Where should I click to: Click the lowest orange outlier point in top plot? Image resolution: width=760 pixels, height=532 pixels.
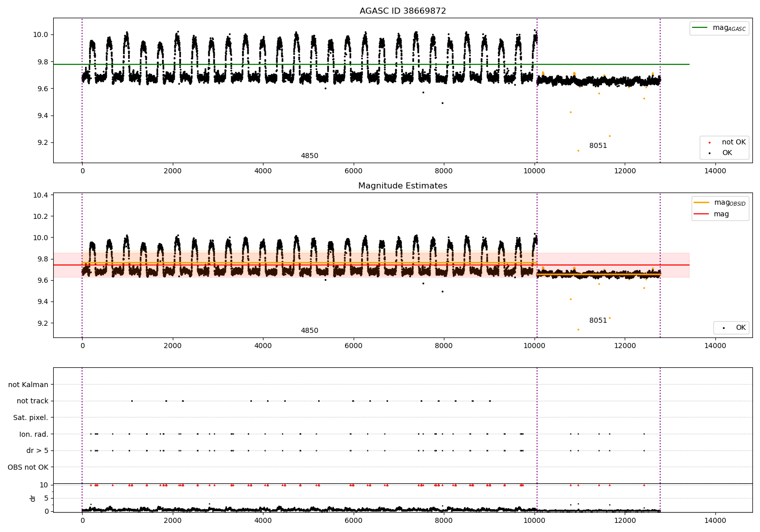point(578,150)
